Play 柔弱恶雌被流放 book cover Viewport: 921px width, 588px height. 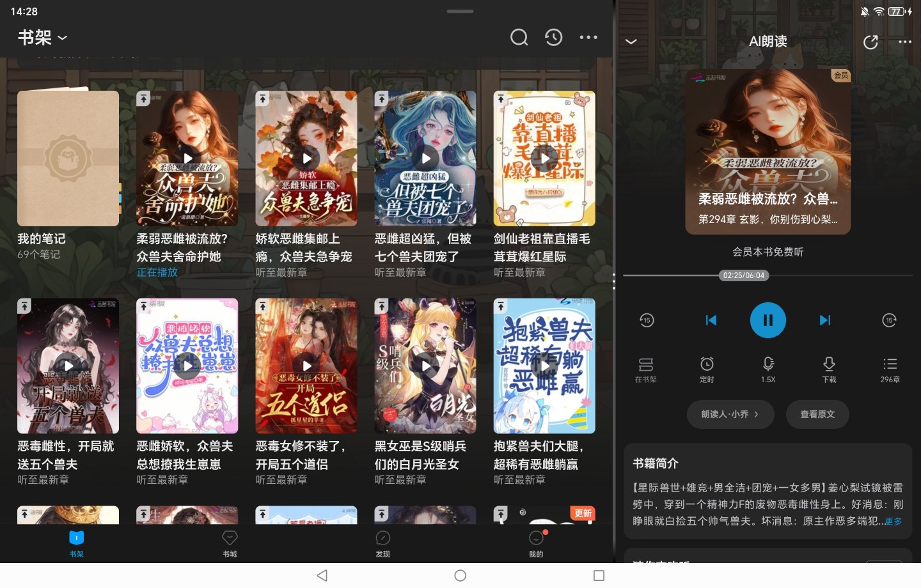(187, 159)
